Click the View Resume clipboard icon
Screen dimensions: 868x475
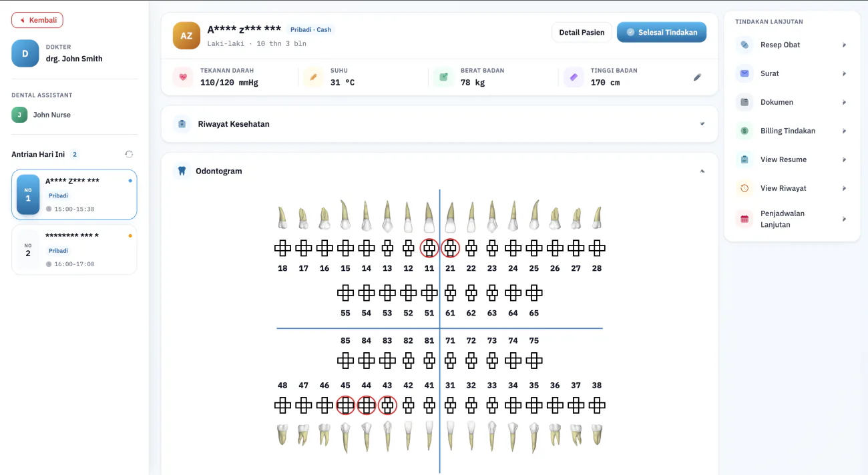point(744,159)
